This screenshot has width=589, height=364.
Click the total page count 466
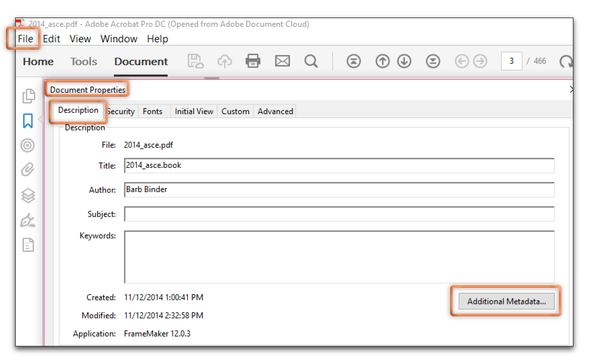click(540, 61)
